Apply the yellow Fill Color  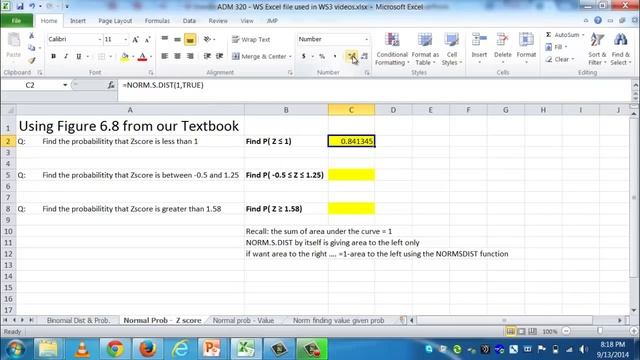125,57
